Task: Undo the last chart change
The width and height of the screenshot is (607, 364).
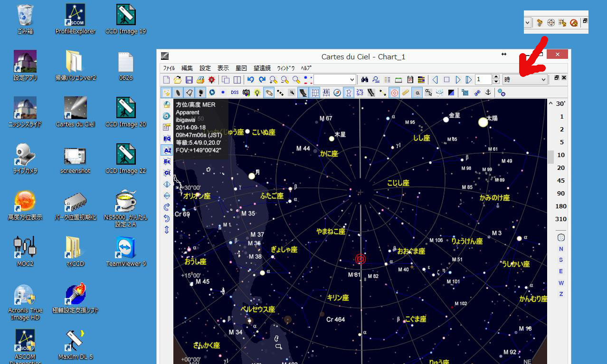Action: click(250, 80)
